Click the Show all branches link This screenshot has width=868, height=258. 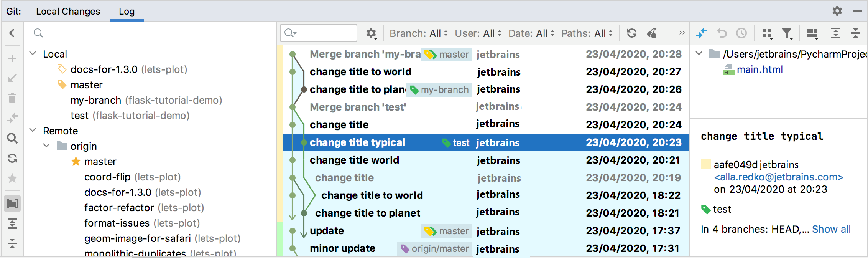(831, 229)
